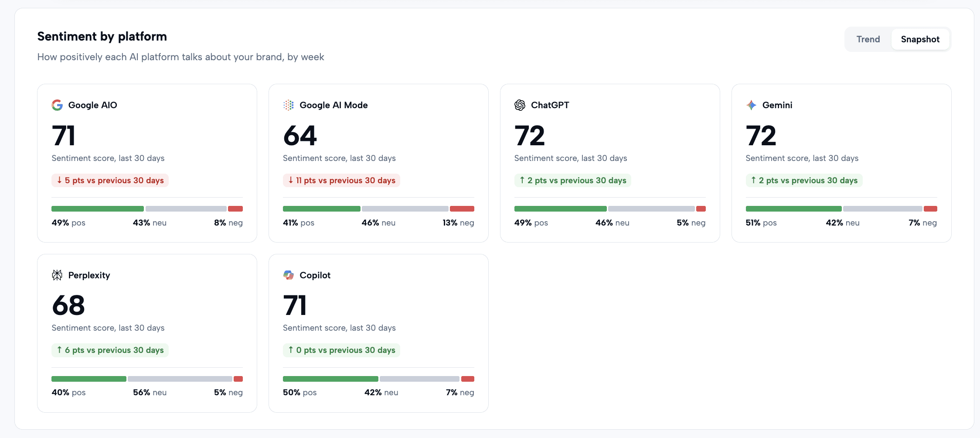
Task: Click the Perplexity card title text
Action: coord(89,275)
